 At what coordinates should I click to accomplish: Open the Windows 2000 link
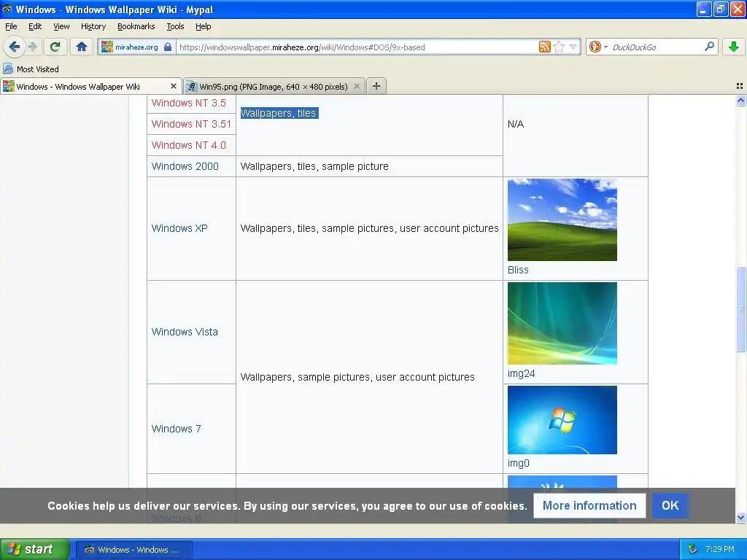(185, 166)
